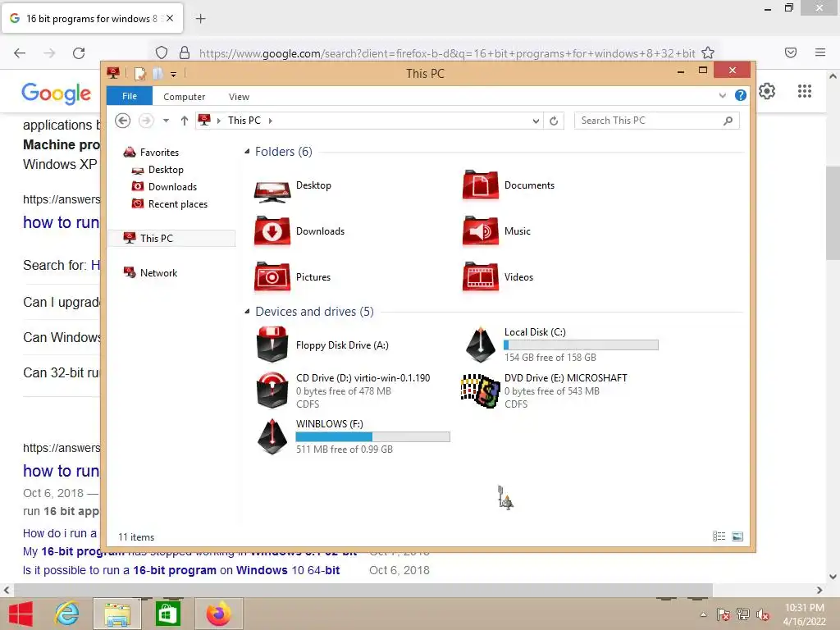
Task: Open Customize Quick Access Toolbar dropdown
Action: (x=173, y=75)
